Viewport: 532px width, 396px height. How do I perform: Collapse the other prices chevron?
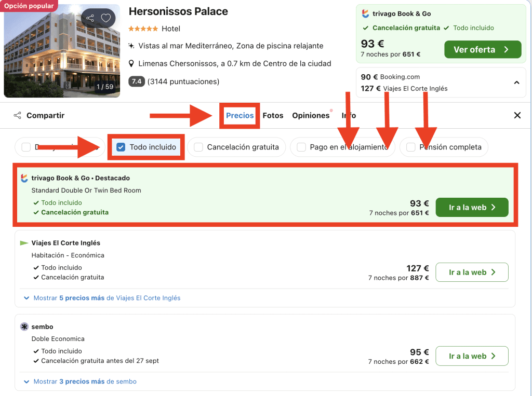click(x=516, y=83)
